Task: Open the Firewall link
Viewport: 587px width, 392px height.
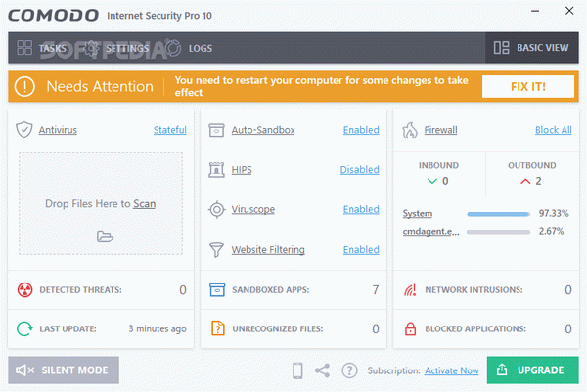Action: 440,130
